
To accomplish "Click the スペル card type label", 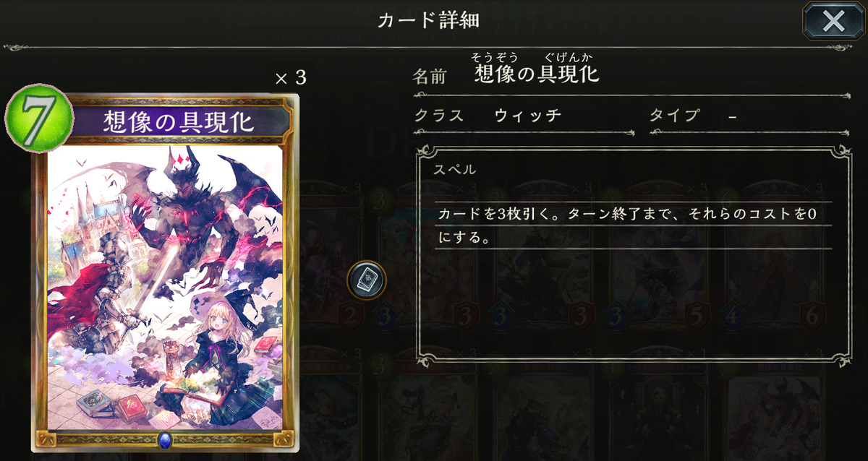I will click(456, 170).
